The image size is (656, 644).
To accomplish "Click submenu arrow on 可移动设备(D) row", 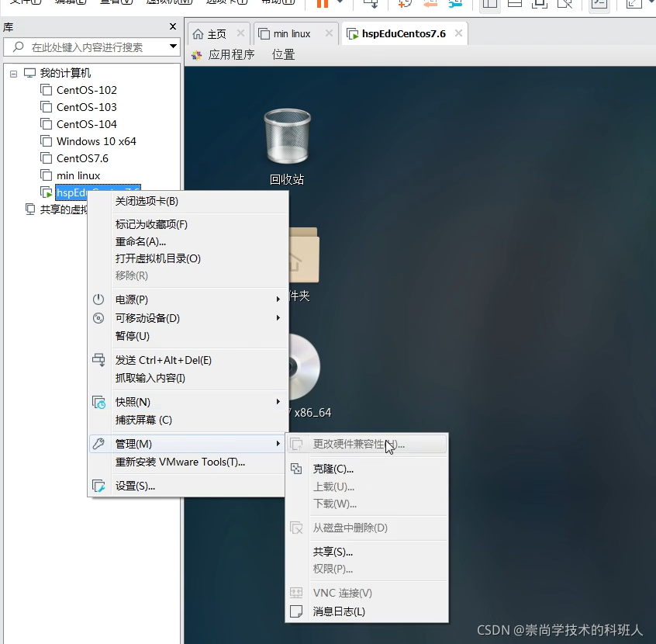I will click(x=278, y=318).
